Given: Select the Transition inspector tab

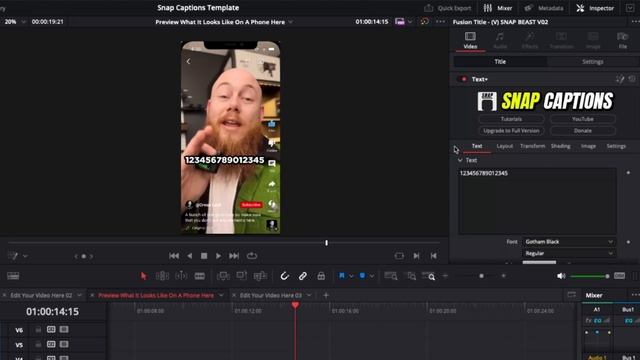Looking at the screenshot, I should coord(561,40).
